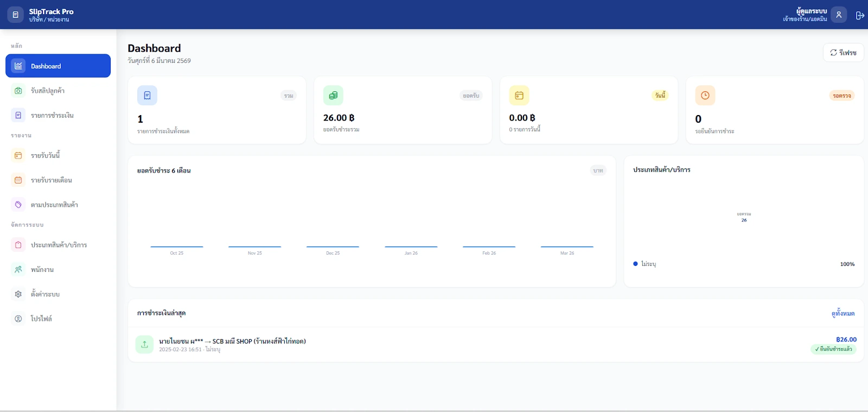Click the ฿26.00 amount on payment row
The width and height of the screenshot is (868, 412).
[846, 339]
